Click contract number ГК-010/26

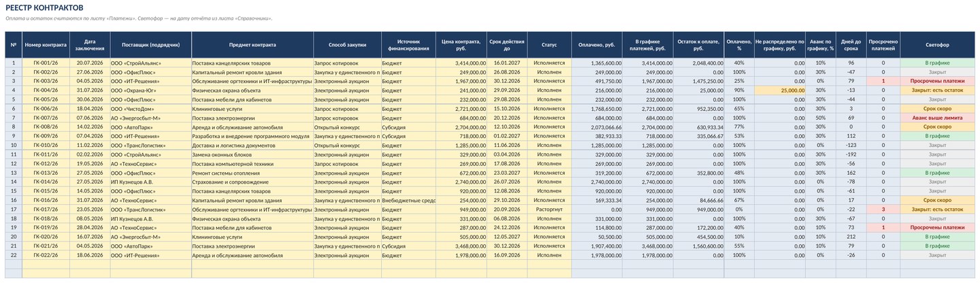[46, 145]
